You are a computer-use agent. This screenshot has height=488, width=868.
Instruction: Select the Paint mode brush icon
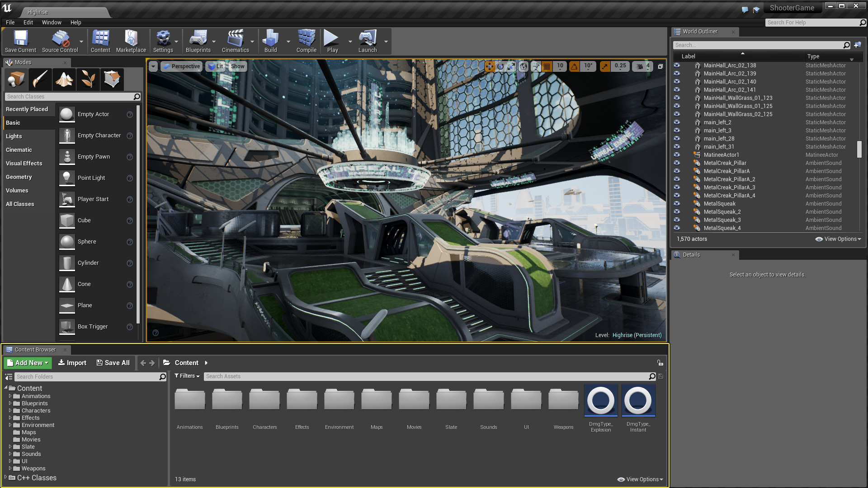[40, 80]
